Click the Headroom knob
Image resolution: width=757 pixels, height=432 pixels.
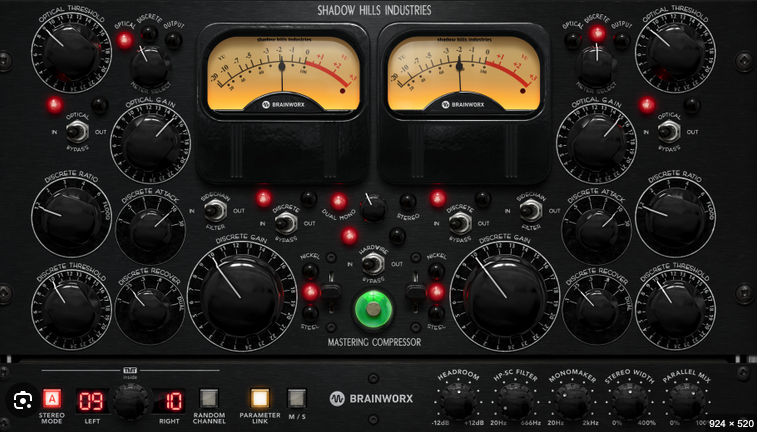tap(458, 402)
